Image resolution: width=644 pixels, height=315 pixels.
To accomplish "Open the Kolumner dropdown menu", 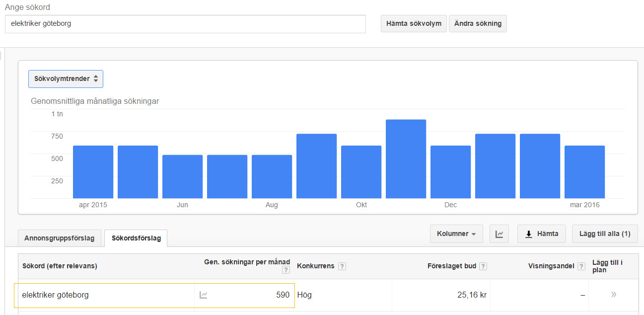I will pos(456,234).
